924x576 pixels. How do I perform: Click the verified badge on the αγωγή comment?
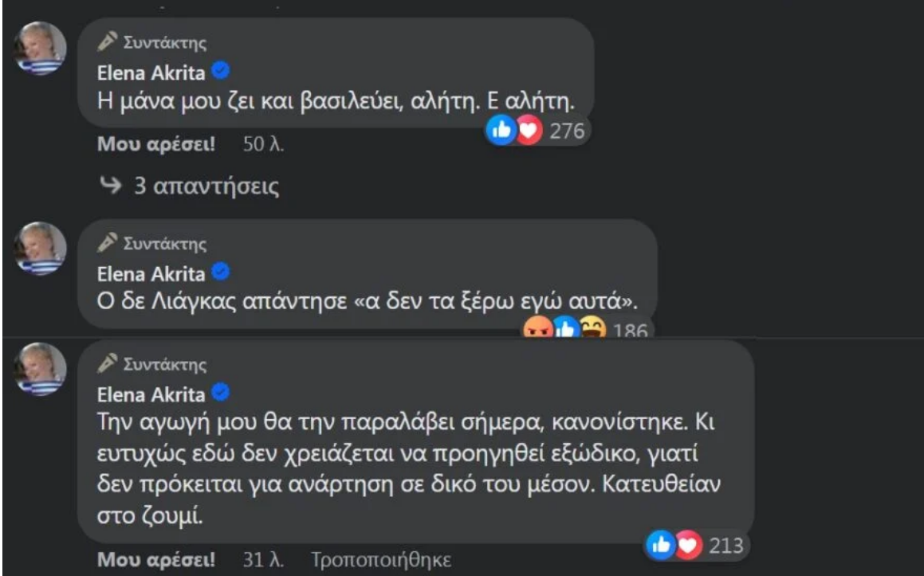(x=222, y=393)
